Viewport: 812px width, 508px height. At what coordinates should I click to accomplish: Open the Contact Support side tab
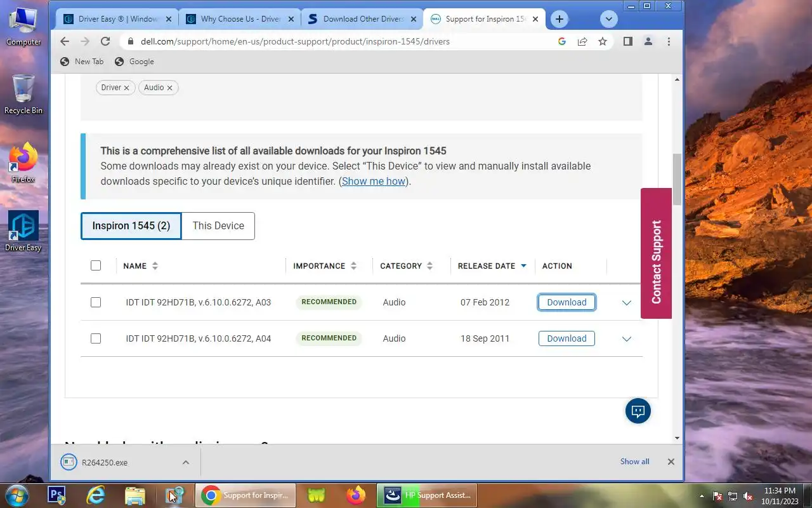click(656, 253)
